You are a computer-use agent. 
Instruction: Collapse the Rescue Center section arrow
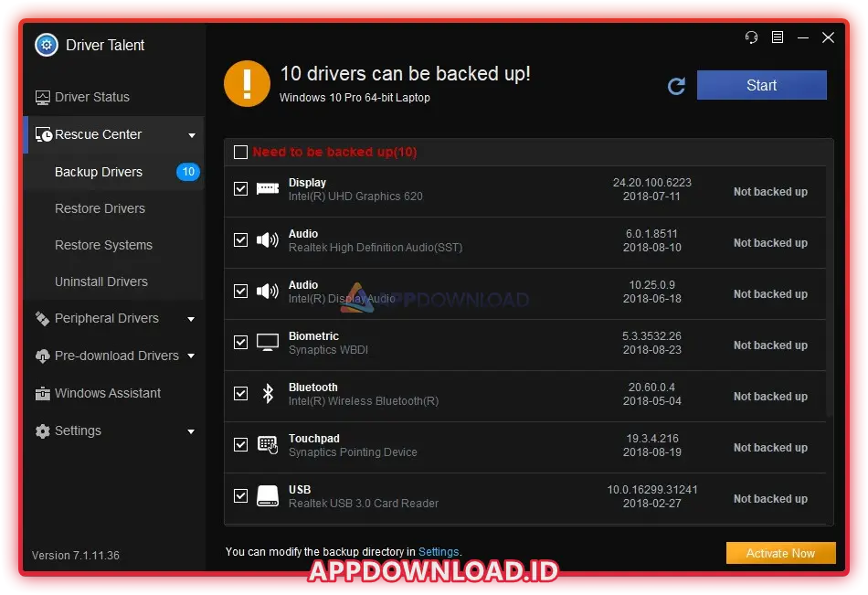[x=192, y=135]
